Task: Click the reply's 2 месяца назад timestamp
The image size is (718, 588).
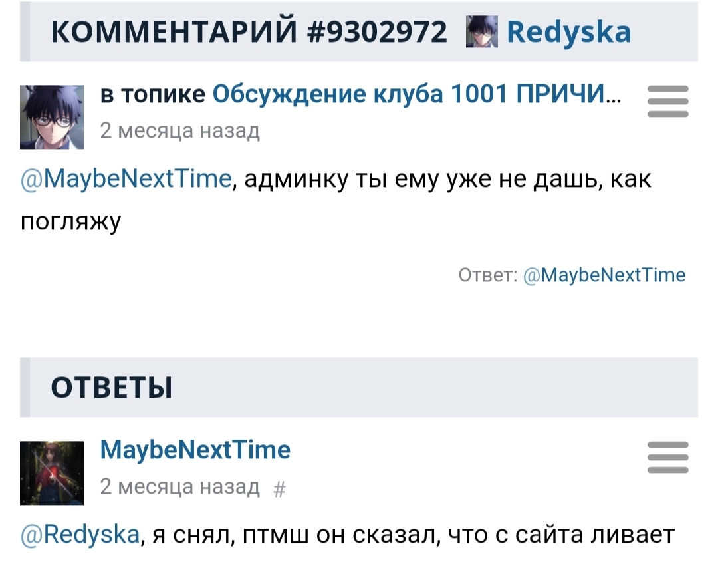Action: (x=179, y=487)
